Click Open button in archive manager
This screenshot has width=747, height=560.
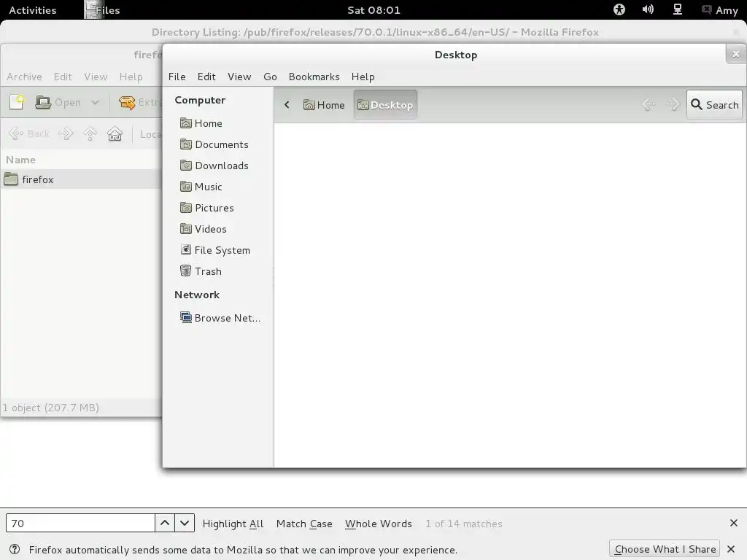coord(58,102)
